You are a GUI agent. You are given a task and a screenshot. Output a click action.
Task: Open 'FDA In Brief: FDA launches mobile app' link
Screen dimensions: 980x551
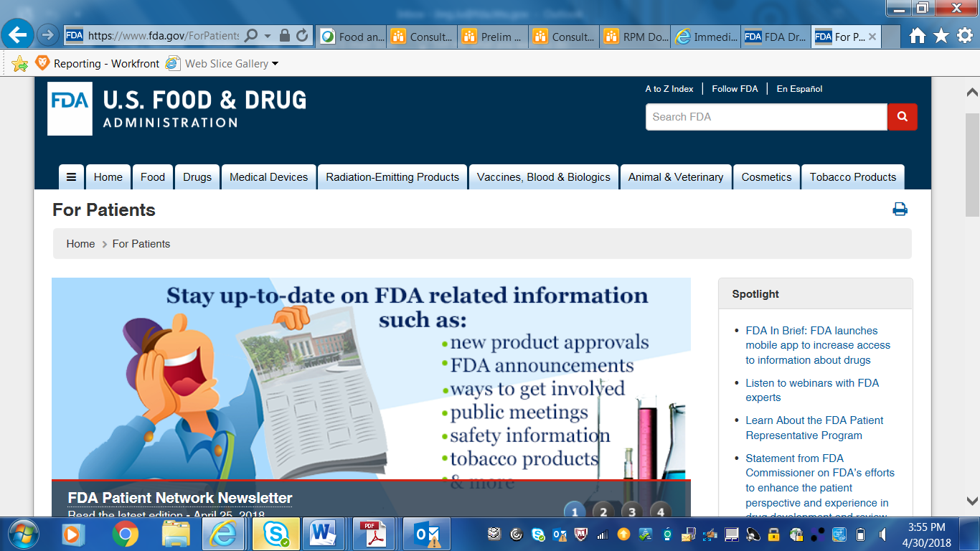pyautogui.click(x=818, y=345)
